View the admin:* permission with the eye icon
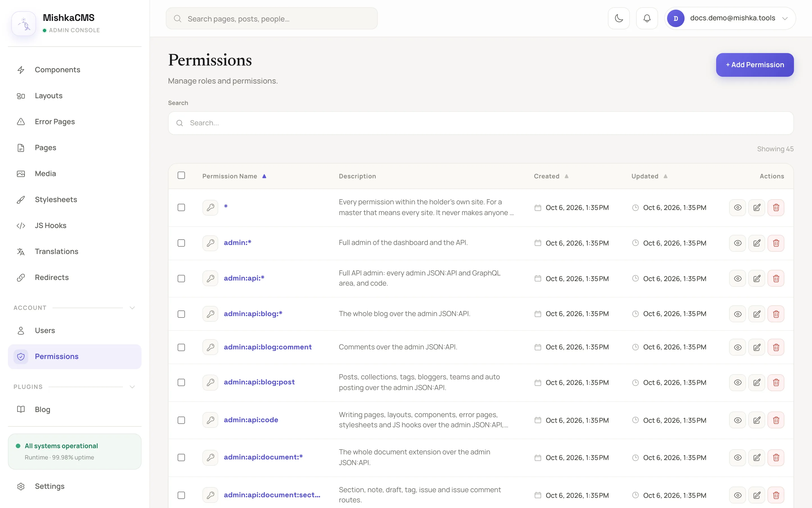 click(738, 243)
